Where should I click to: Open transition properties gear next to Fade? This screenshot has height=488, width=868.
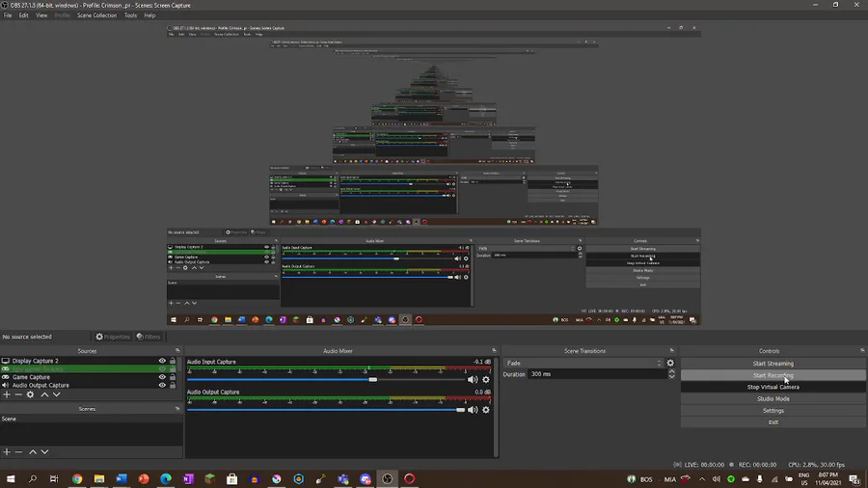(x=670, y=363)
